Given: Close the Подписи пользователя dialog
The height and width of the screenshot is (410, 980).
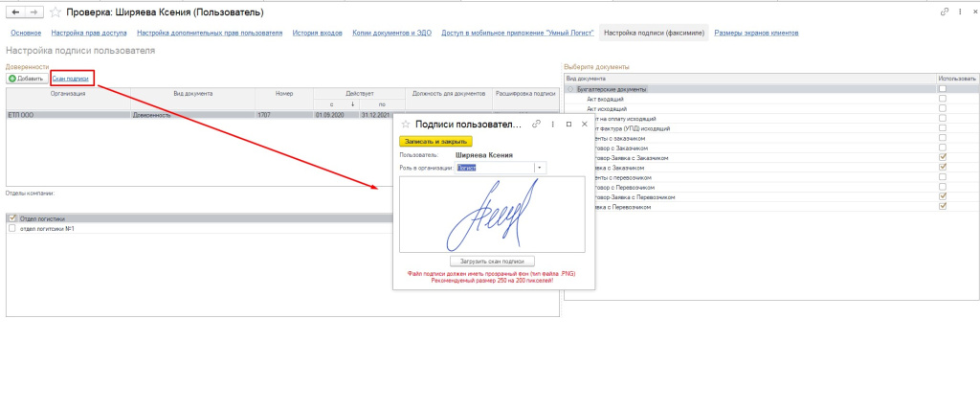Looking at the screenshot, I should (x=585, y=125).
